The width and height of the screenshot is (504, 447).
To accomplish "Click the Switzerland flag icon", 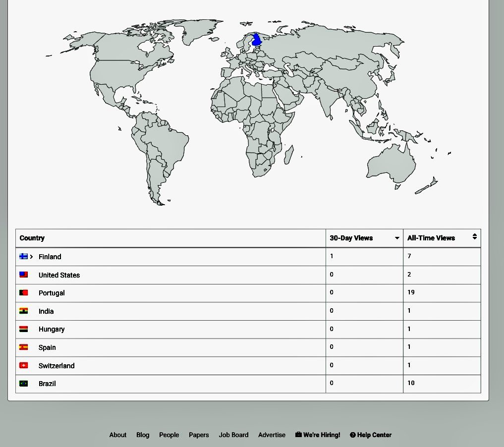I will (23, 365).
